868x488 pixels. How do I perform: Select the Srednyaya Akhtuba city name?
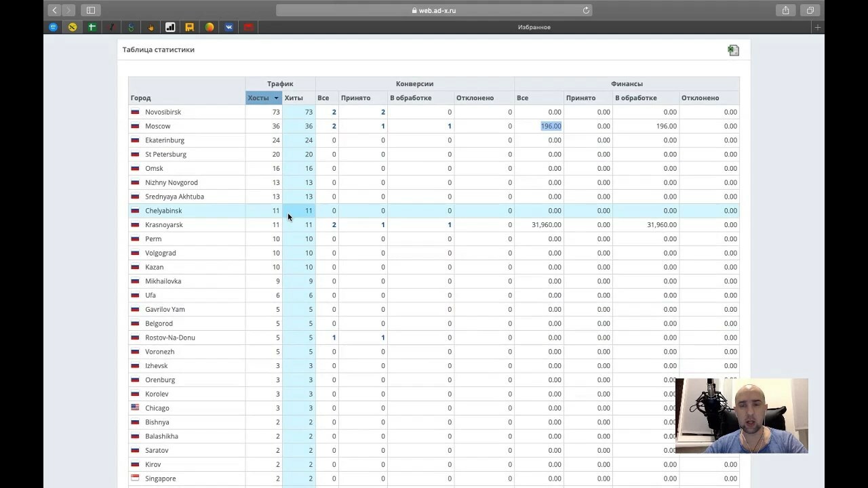click(174, 197)
